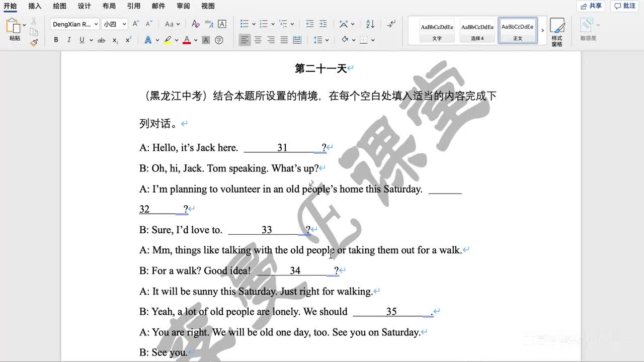This screenshot has height=362, width=644.
Task: Click the multilevel list icon
Action: (x=283, y=24)
